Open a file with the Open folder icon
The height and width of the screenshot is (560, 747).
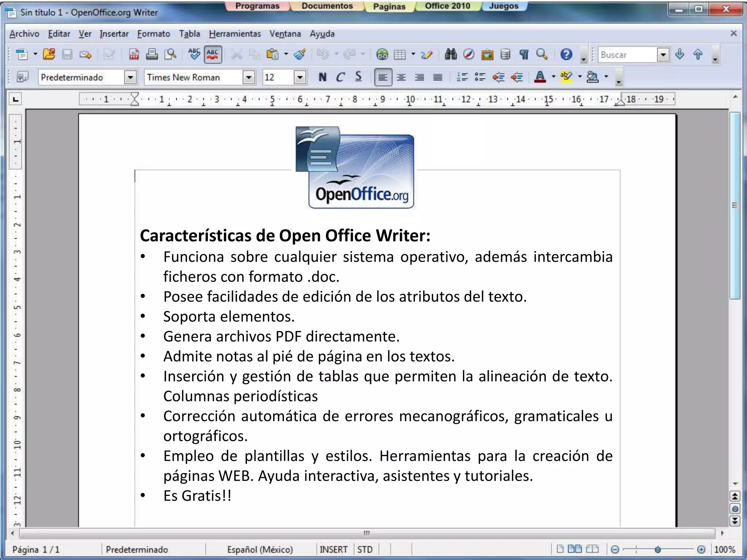(49, 55)
